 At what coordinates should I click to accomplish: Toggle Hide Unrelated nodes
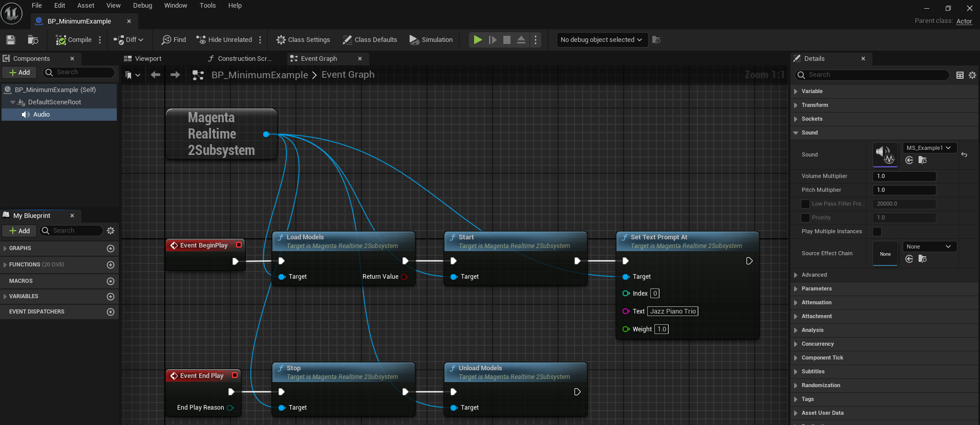224,40
